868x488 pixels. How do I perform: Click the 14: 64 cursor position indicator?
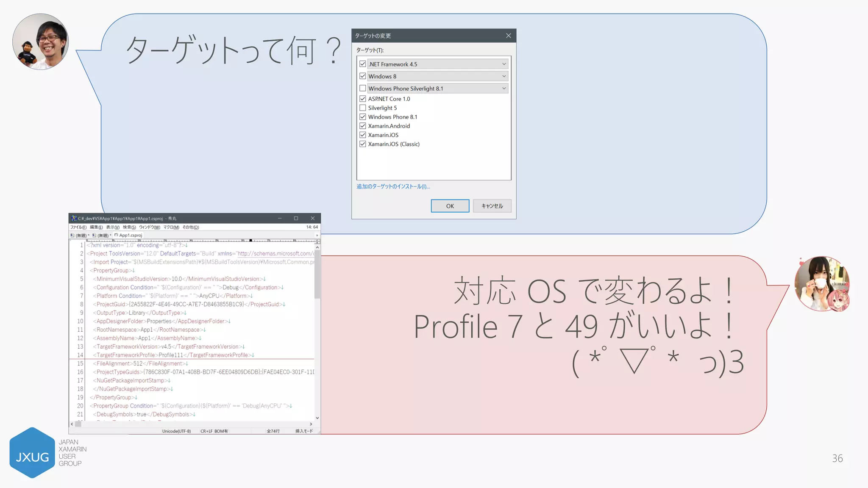[312, 227]
